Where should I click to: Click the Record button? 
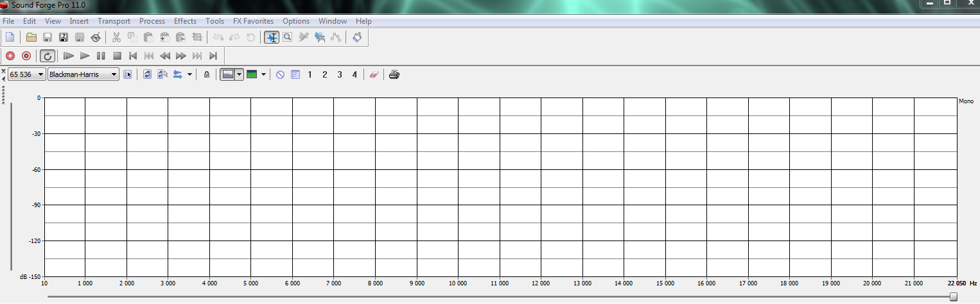[10, 56]
